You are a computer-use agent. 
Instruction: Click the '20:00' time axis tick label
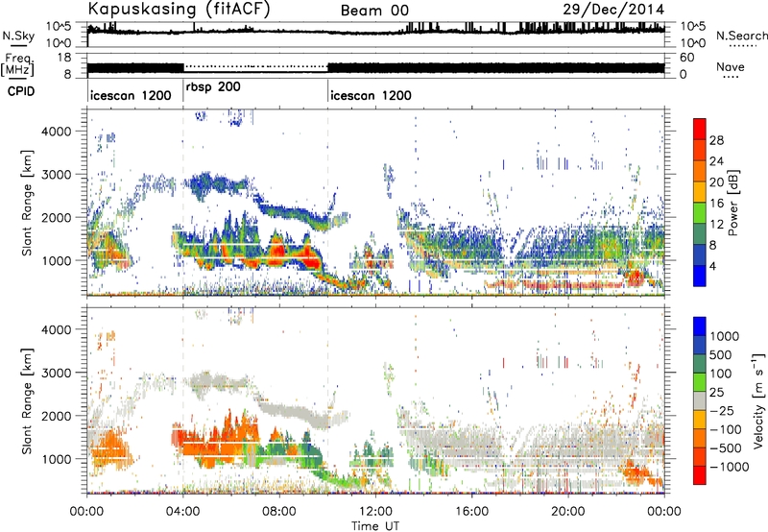click(x=567, y=512)
